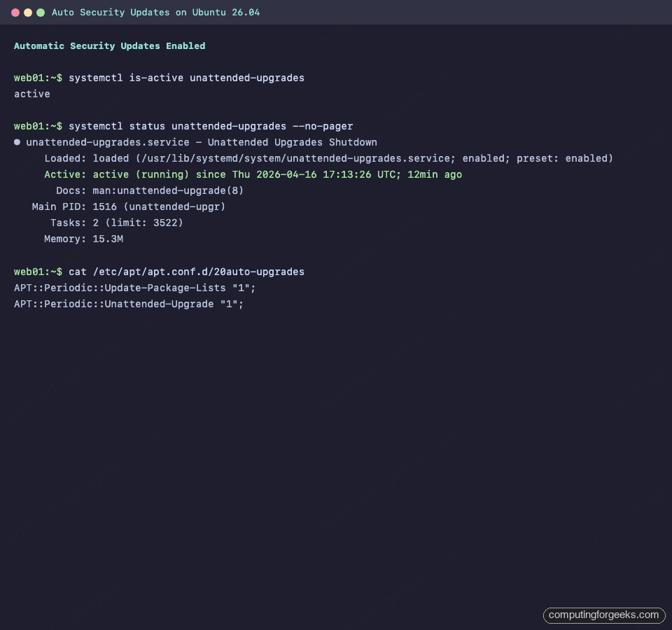Click the standalone 'active' output line
Image resolution: width=672 pixels, height=630 pixels.
pos(32,94)
